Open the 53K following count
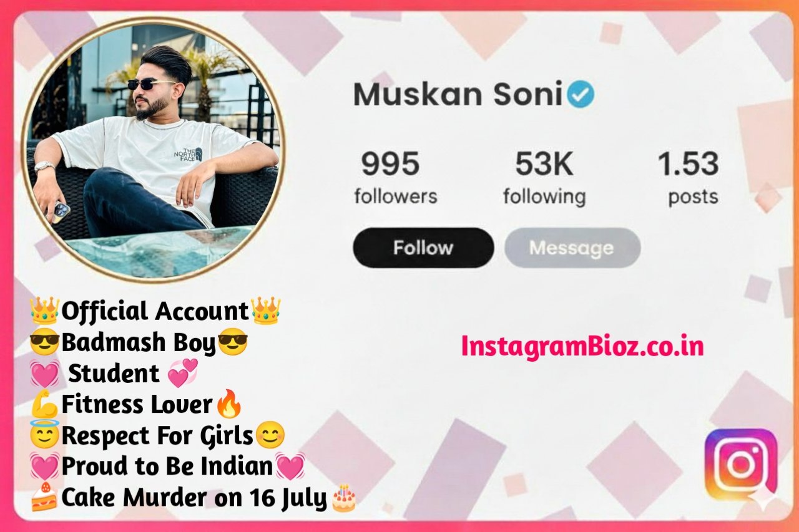The width and height of the screenshot is (799, 532). pos(544,178)
